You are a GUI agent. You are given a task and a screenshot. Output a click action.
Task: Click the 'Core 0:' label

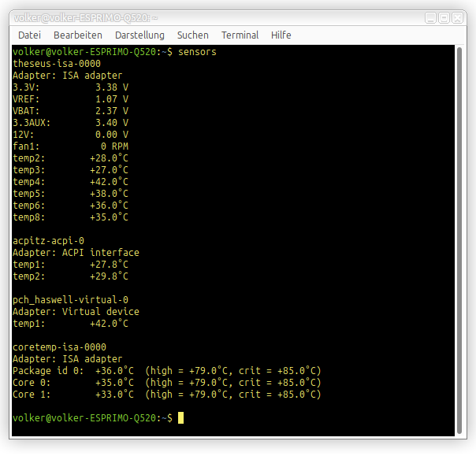32,383
